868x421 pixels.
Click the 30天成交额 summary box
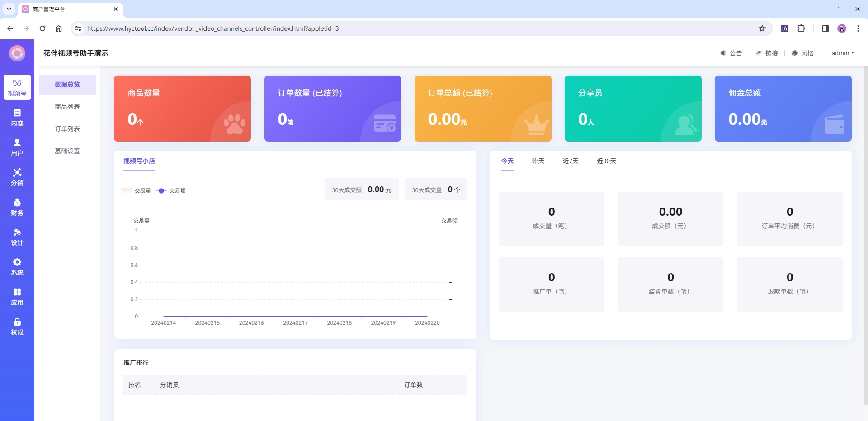coord(362,189)
